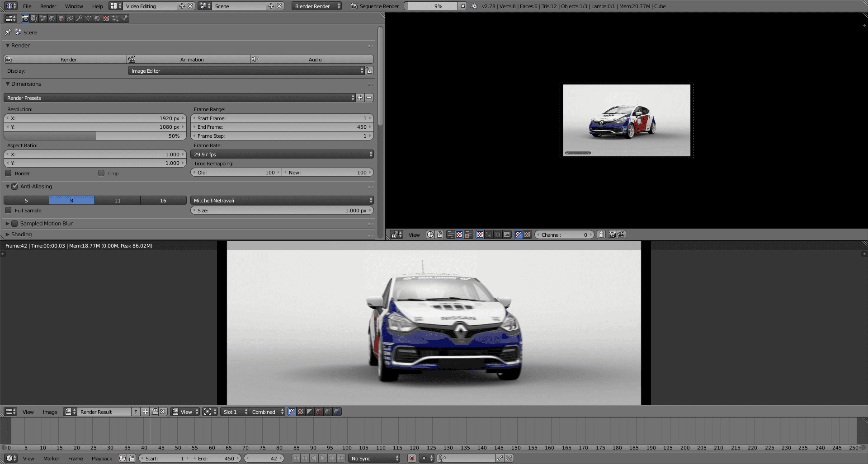Open the Window menu
The width and height of the screenshot is (868, 464).
(74, 6)
